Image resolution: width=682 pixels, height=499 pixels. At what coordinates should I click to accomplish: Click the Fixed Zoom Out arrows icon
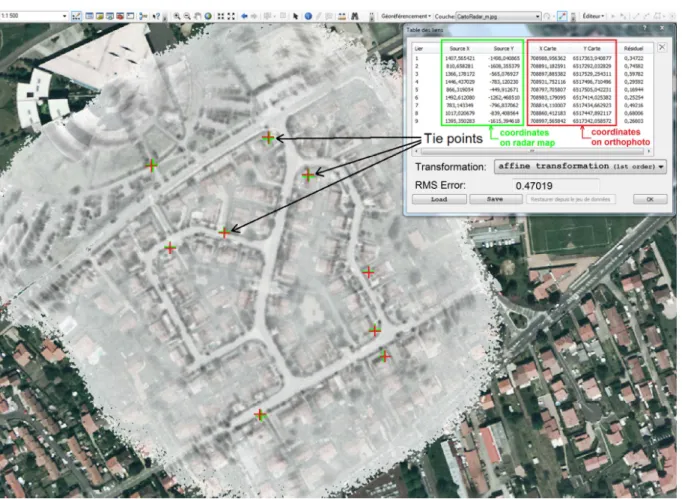pos(231,16)
